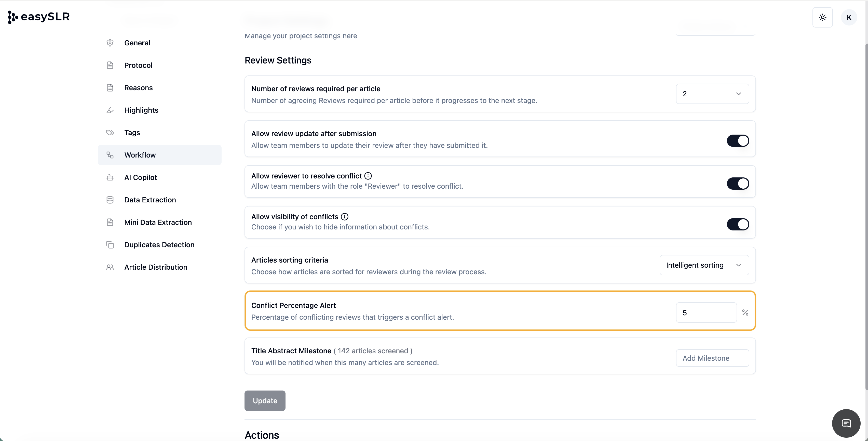Screen dimensions: 868x441
Task: Open number of reviews per article dropdown
Action: click(x=712, y=94)
